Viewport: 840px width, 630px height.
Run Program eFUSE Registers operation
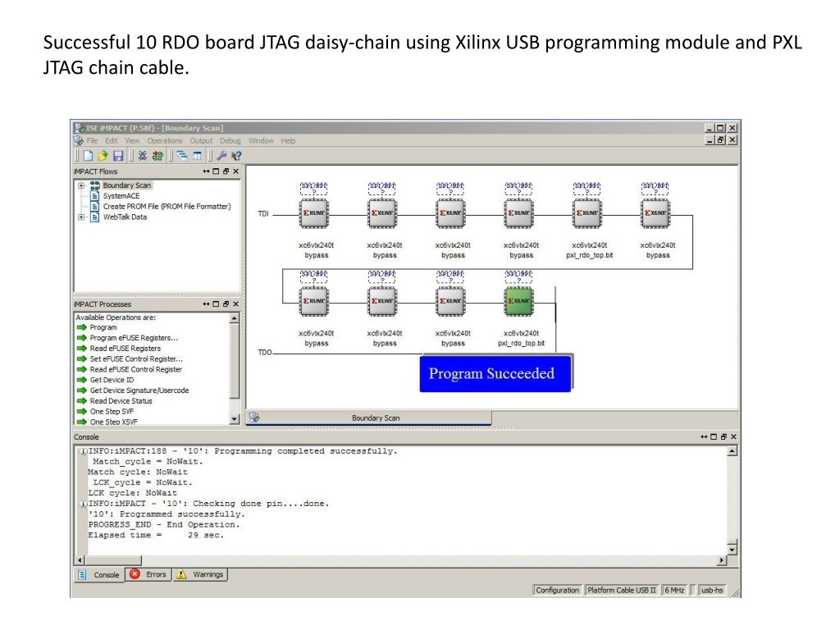coord(134,338)
